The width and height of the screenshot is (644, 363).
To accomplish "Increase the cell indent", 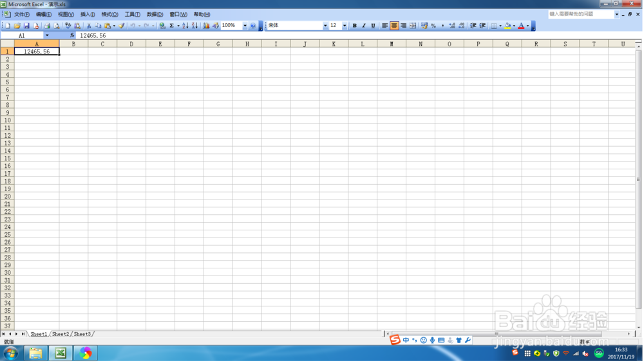I will click(482, 26).
